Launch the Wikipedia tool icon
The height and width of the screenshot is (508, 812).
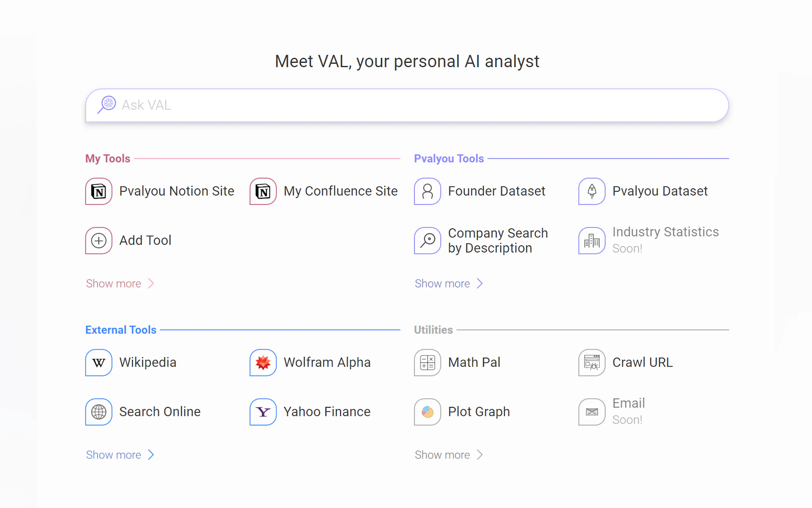[x=98, y=362]
